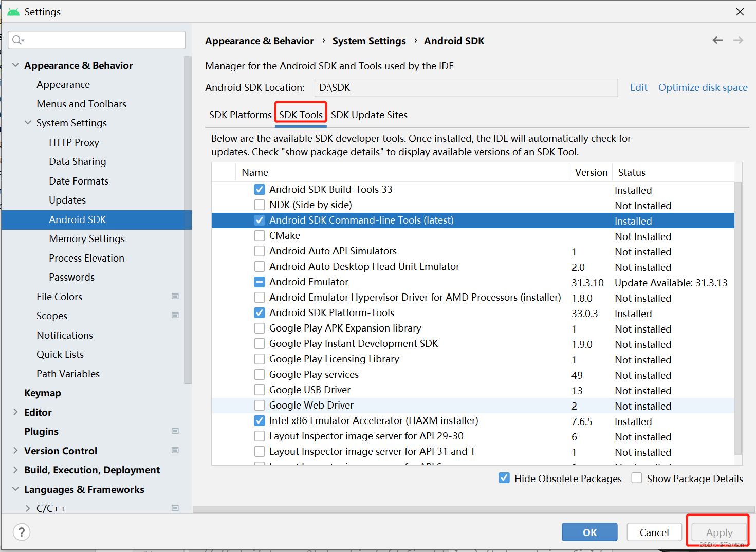Click the Apply button
Screen dimensions: 756x552
719,532
